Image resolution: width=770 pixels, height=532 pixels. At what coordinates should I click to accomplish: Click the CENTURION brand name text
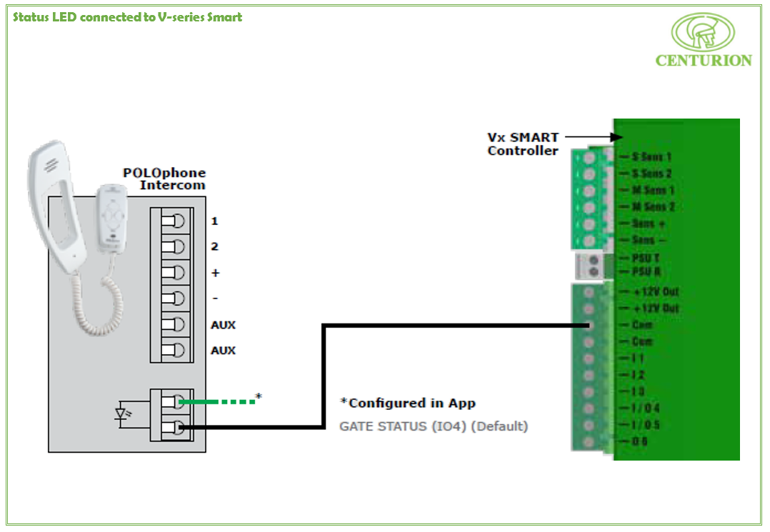tap(703, 61)
